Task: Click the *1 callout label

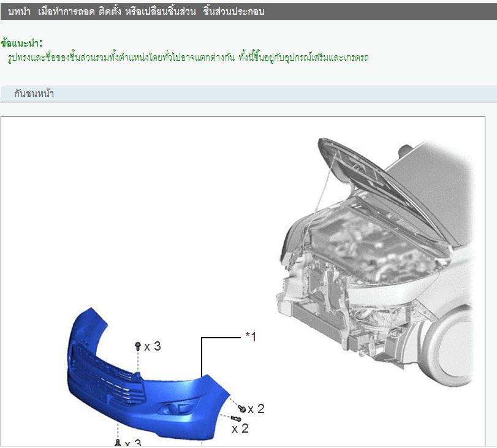Action: point(250,337)
